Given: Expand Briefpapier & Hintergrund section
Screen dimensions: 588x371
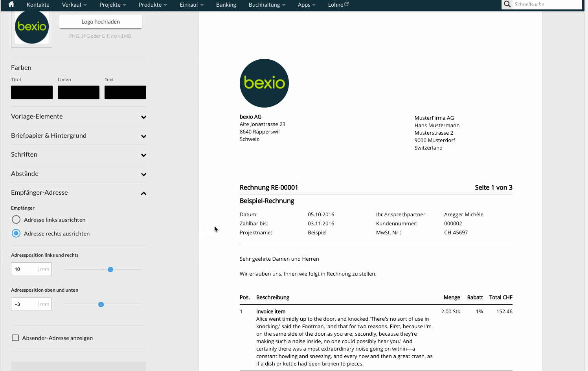Looking at the screenshot, I should point(143,136).
